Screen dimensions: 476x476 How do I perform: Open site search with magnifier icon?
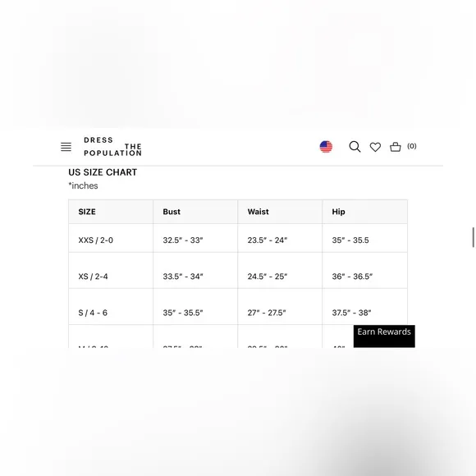355,147
